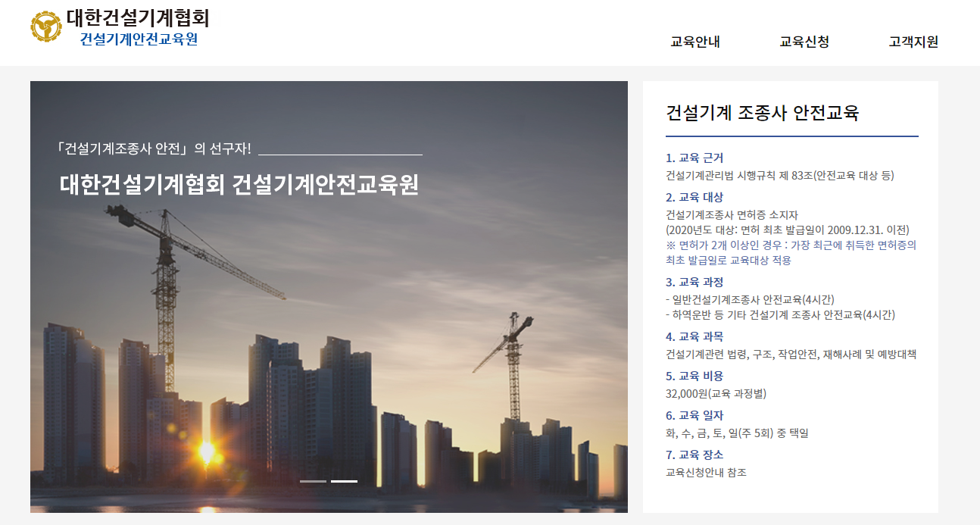Click the 2020년도 대상 line
This screenshot has height=525, width=980.
pos(788,230)
